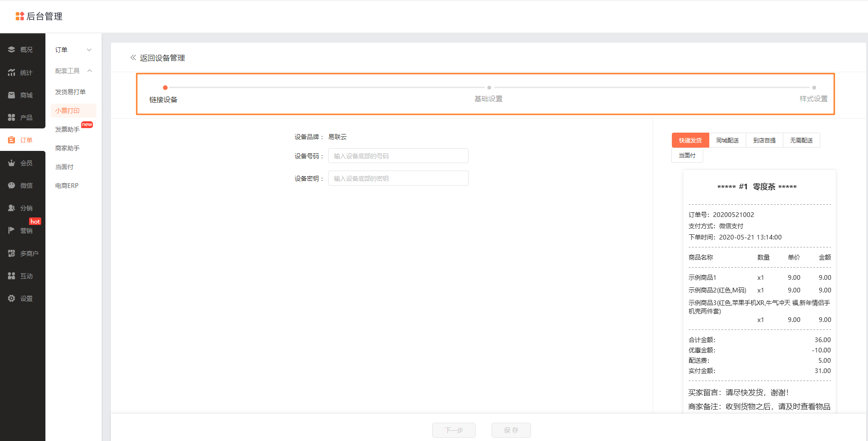Screen dimensions: 868x441
Task: Click the 订单号 20200521002 line
Action: [721, 215]
